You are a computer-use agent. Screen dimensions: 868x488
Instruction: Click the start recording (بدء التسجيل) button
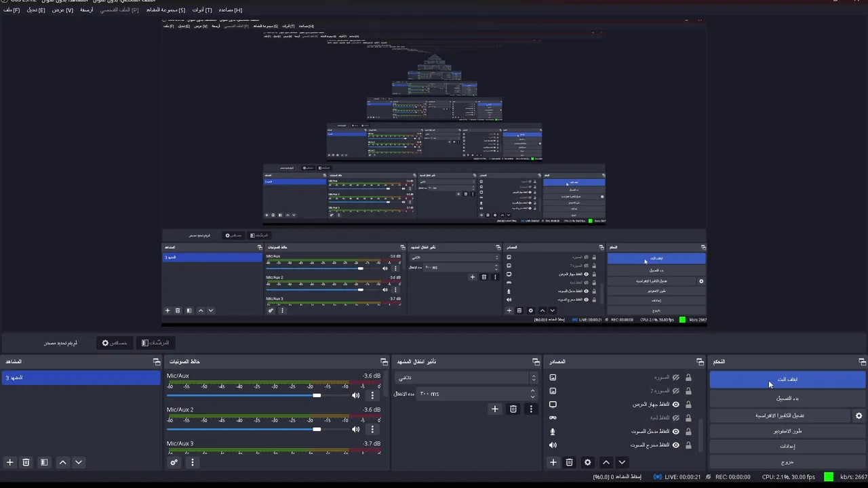pos(787,399)
